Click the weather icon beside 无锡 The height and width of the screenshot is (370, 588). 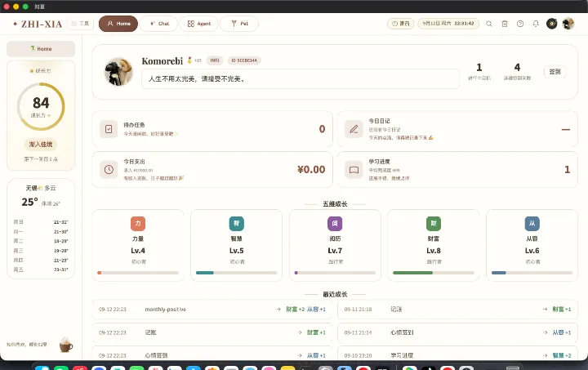click(x=41, y=188)
